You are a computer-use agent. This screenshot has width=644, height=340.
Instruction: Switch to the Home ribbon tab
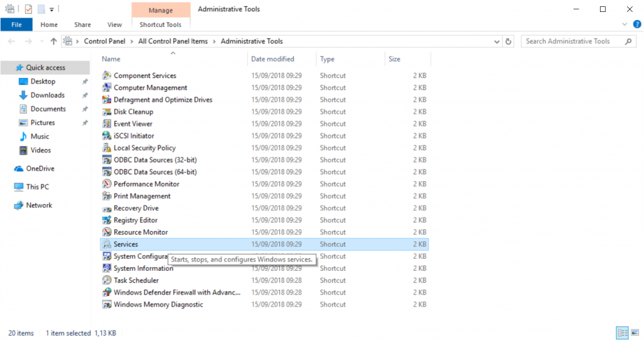pos(49,25)
